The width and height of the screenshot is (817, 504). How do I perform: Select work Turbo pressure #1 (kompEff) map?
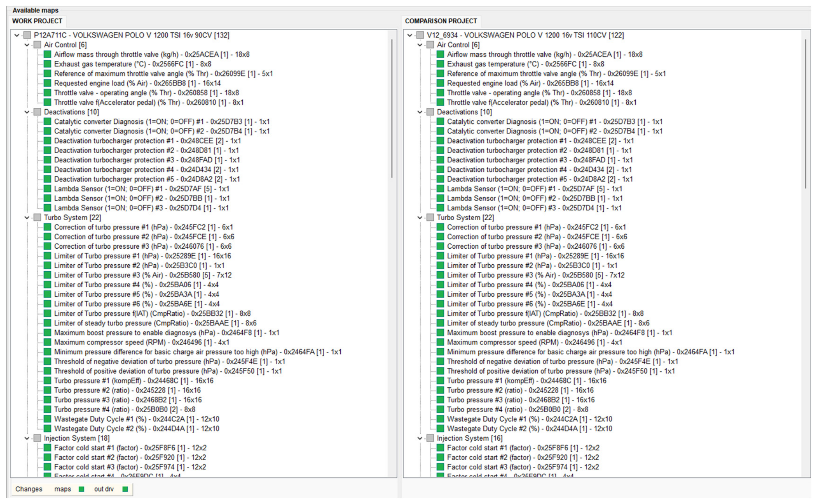(134, 381)
